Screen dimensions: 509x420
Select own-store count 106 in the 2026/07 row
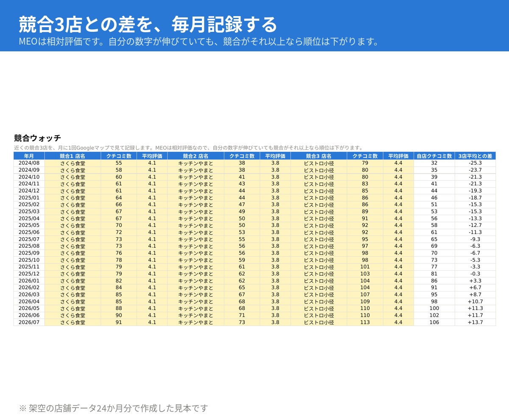pyautogui.click(x=434, y=322)
